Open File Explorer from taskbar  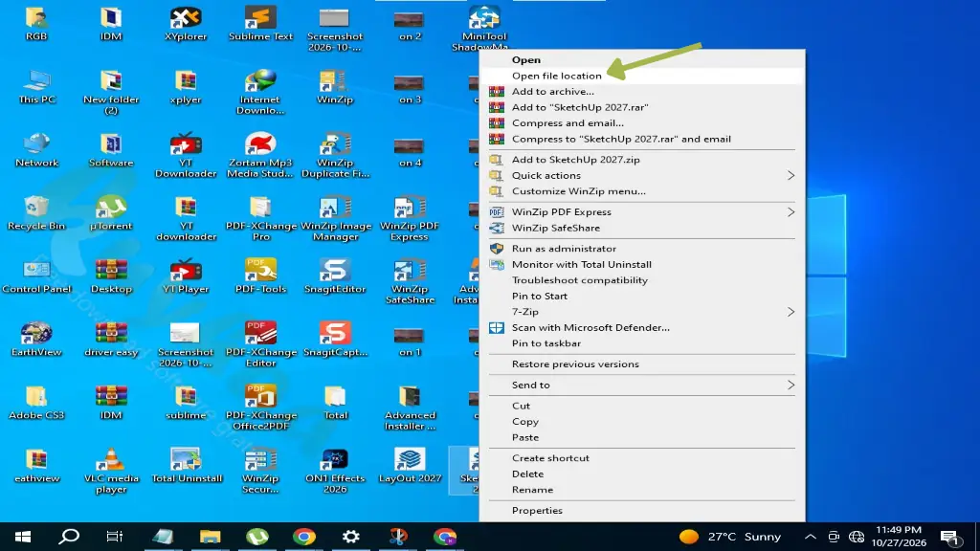coord(210,537)
